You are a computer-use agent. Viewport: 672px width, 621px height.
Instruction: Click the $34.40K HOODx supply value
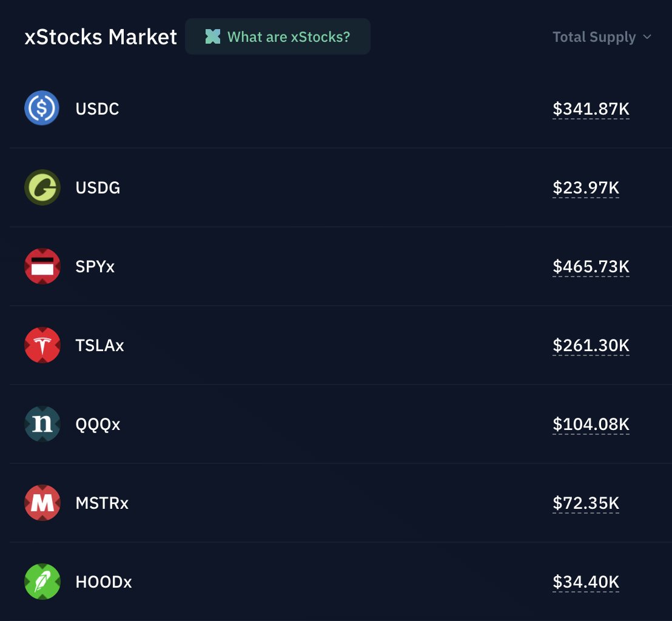coord(586,582)
